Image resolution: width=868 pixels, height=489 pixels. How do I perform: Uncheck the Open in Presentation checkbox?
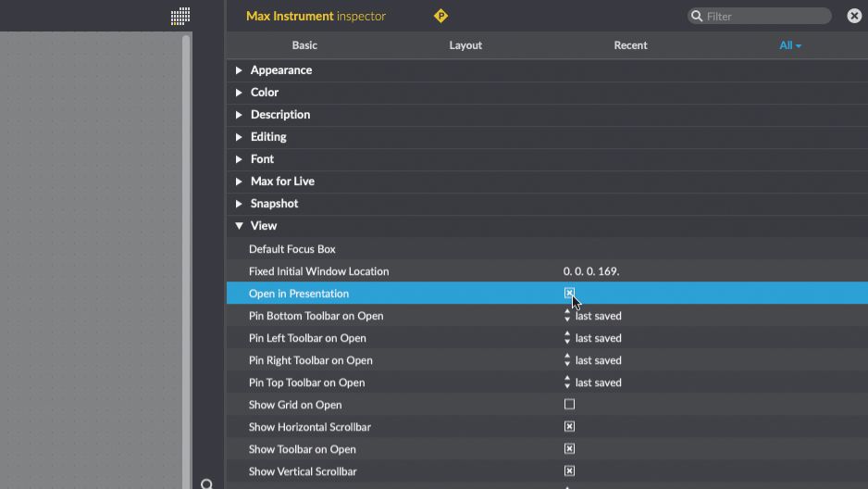[569, 294]
